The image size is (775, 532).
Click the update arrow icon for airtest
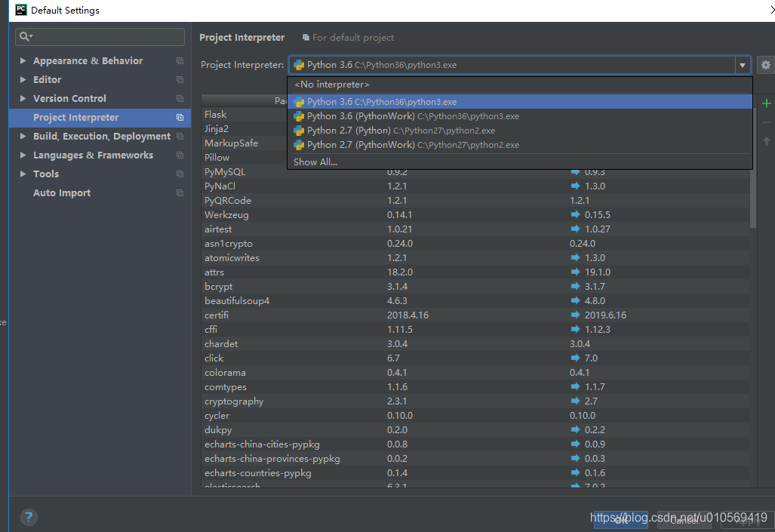coord(575,229)
